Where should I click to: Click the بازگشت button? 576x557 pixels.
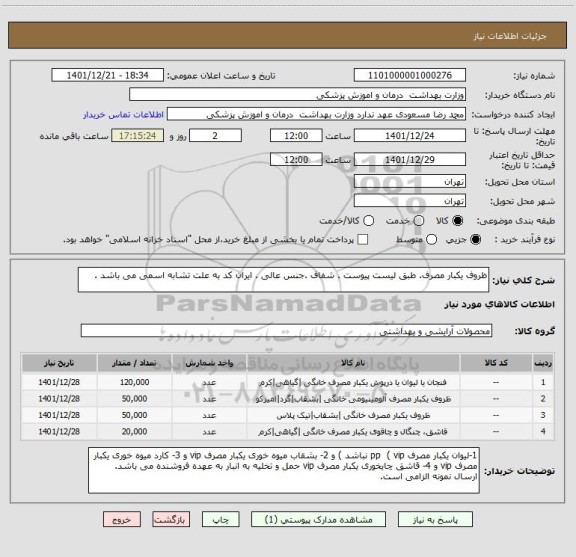pos(171,520)
